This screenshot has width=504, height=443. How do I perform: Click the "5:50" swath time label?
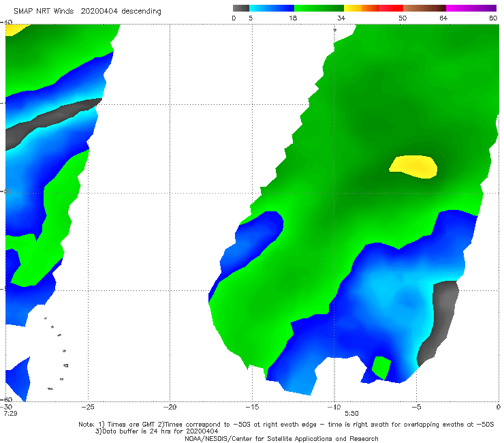[351, 414]
